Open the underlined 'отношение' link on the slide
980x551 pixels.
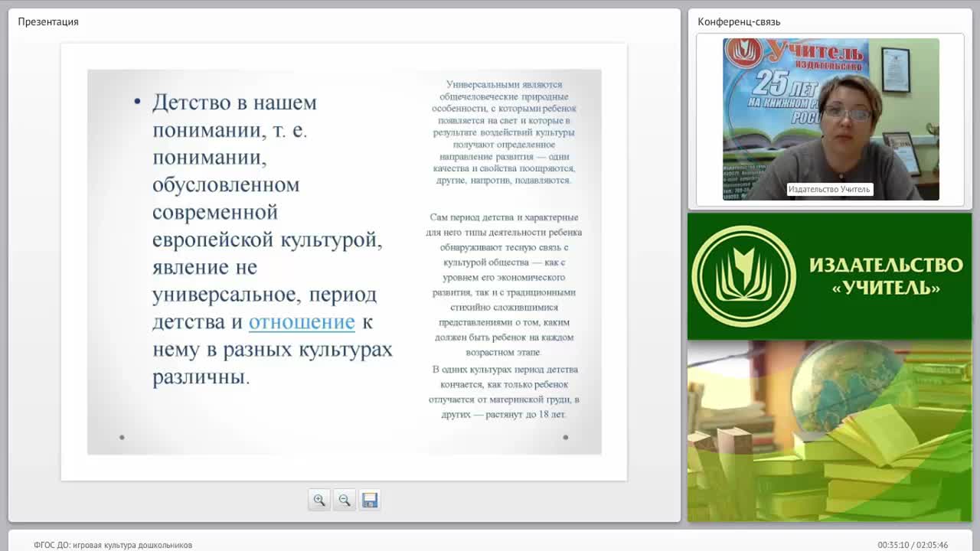[302, 322]
